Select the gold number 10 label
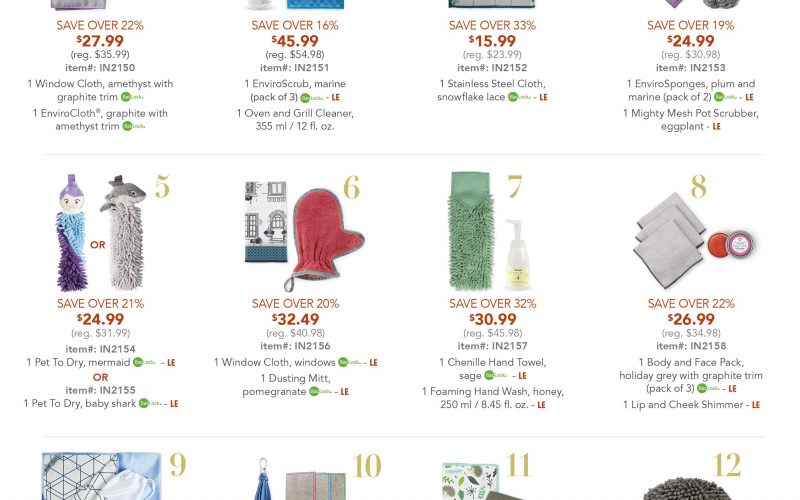Image resolution: width=800 pixels, height=500 pixels. [x=367, y=466]
